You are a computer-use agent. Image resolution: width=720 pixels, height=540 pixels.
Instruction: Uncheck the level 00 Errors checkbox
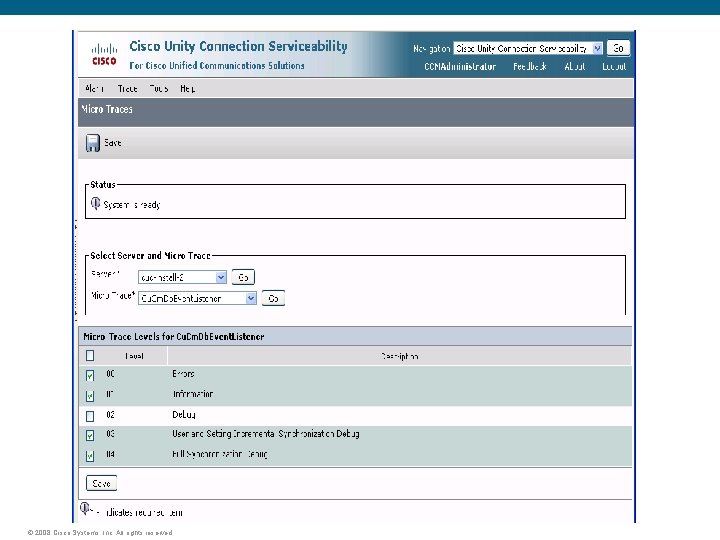(x=90, y=376)
